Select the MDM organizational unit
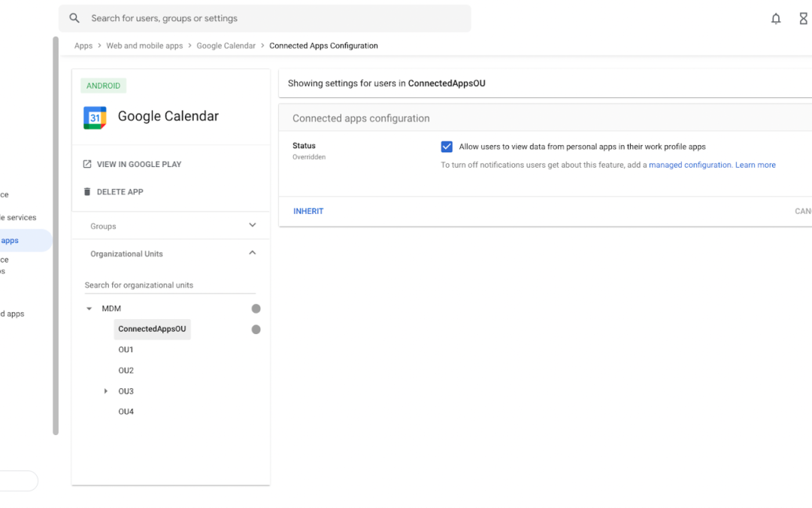 111,309
